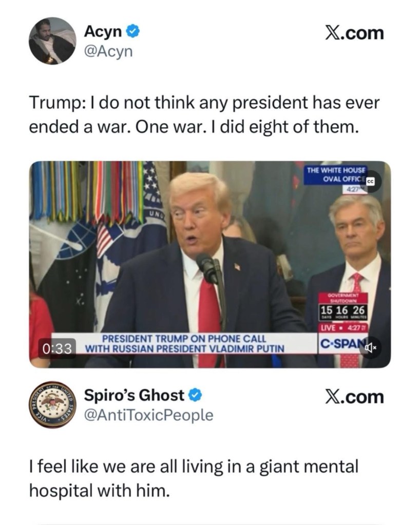
Task: Click The White House Oval Office banner
Action: [x=336, y=175]
